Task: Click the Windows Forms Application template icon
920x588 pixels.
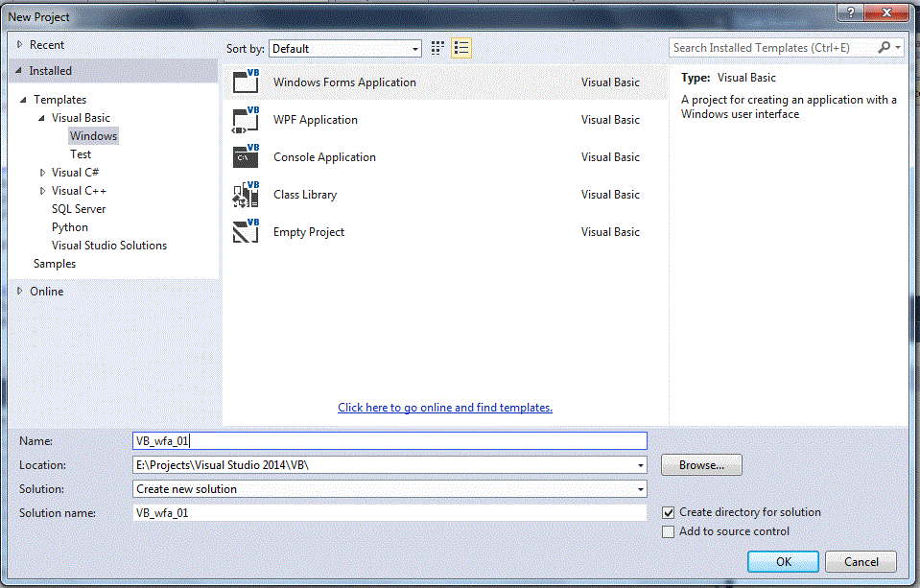Action: [246, 82]
